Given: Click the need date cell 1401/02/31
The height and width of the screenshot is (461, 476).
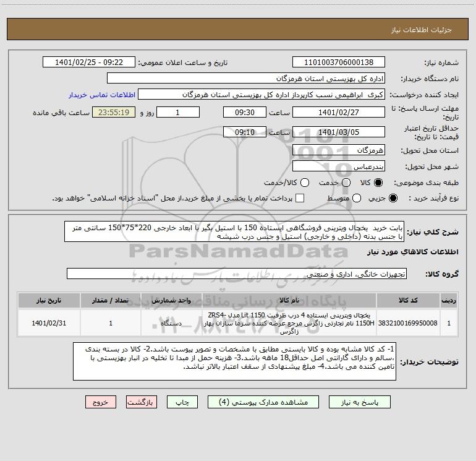Looking at the screenshot, I should click(x=49, y=323).
